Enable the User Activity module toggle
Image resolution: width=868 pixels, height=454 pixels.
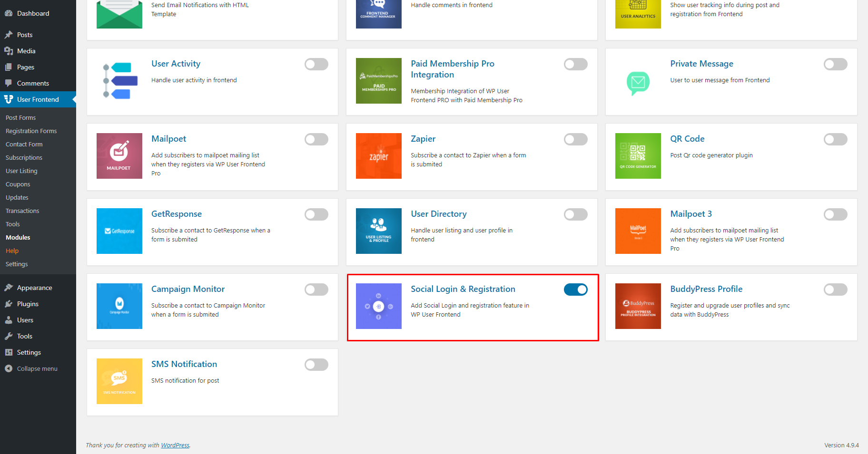[316, 64]
